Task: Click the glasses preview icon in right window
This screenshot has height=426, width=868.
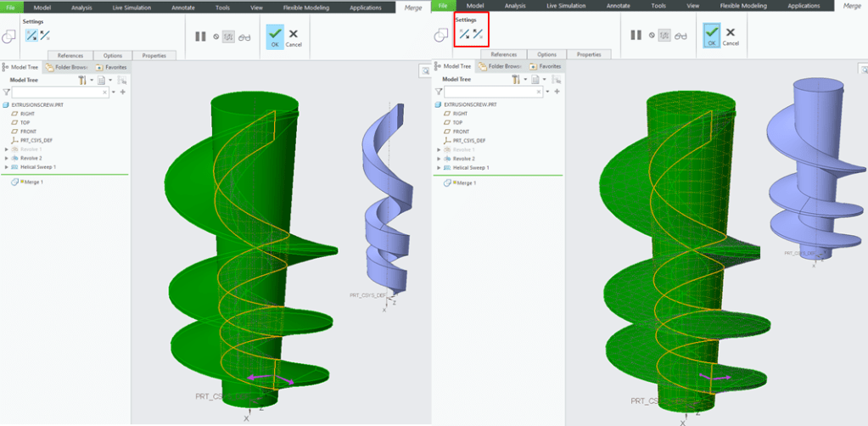Action: [678, 36]
